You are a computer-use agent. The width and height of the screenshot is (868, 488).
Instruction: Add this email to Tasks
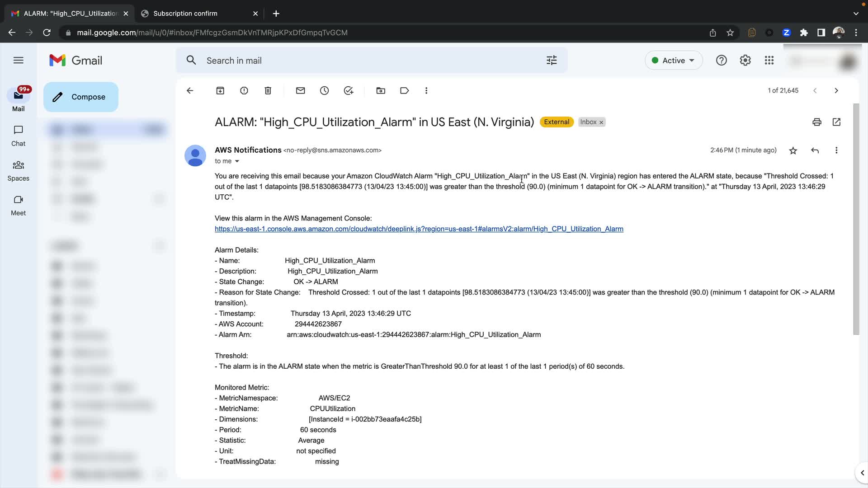tap(349, 91)
